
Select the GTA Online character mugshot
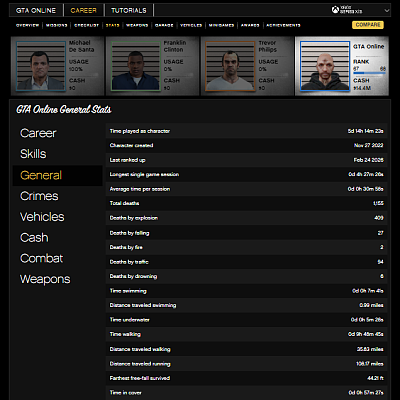(325, 66)
